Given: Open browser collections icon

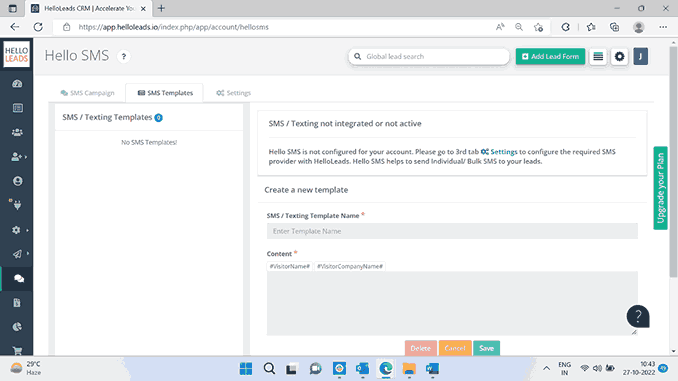Looking at the screenshot, I should (x=614, y=27).
